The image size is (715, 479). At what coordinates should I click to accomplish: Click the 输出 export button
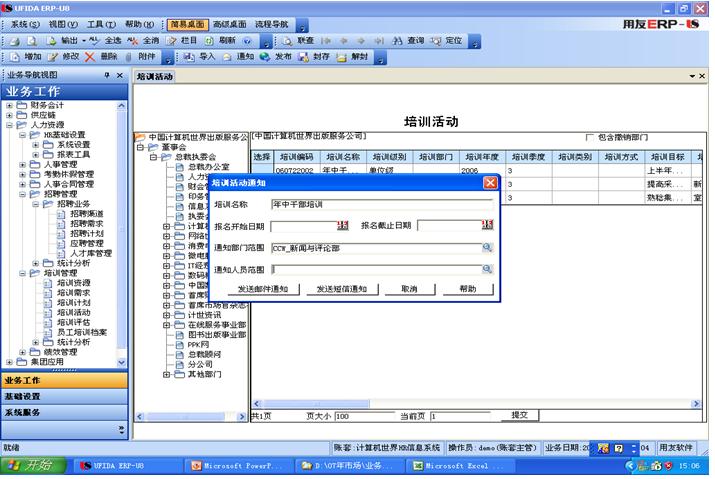[x=62, y=41]
